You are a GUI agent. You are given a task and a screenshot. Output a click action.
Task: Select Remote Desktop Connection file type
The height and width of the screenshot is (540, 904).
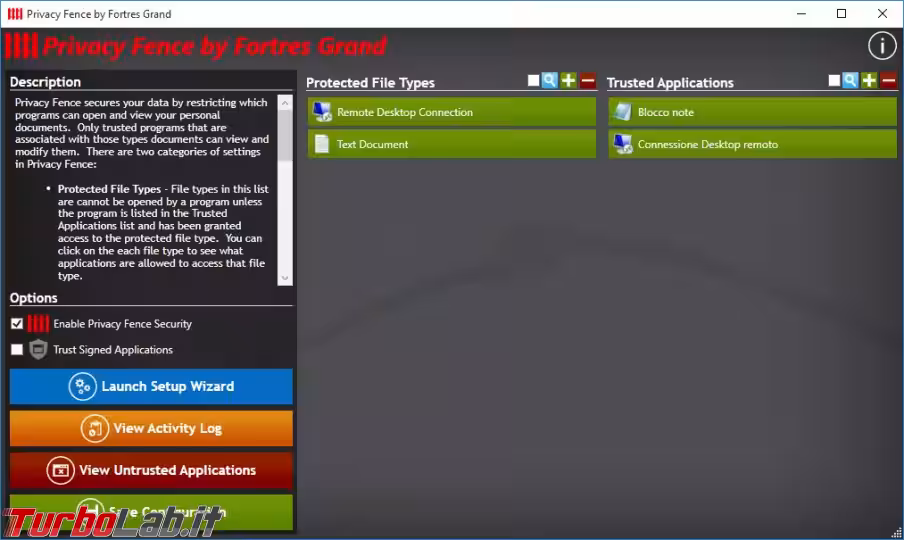tap(452, 112)
